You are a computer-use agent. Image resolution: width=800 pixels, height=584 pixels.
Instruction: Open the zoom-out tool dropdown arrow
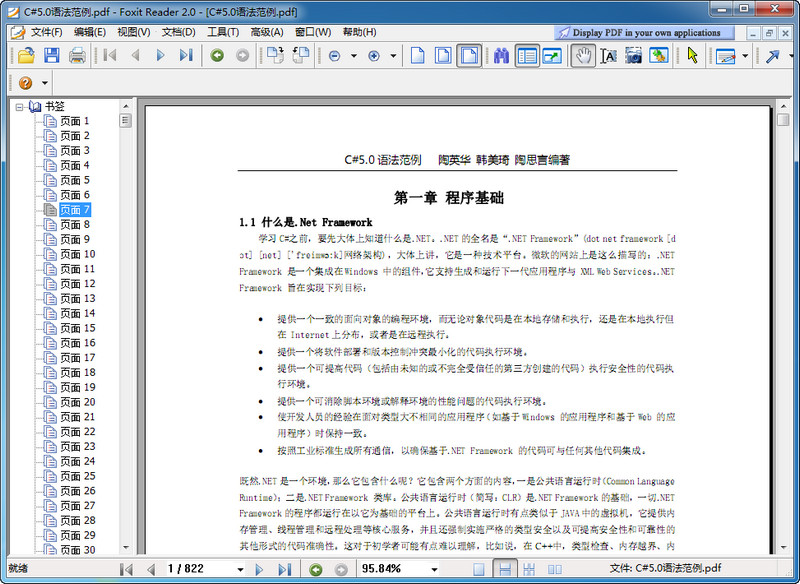(353, 55)
